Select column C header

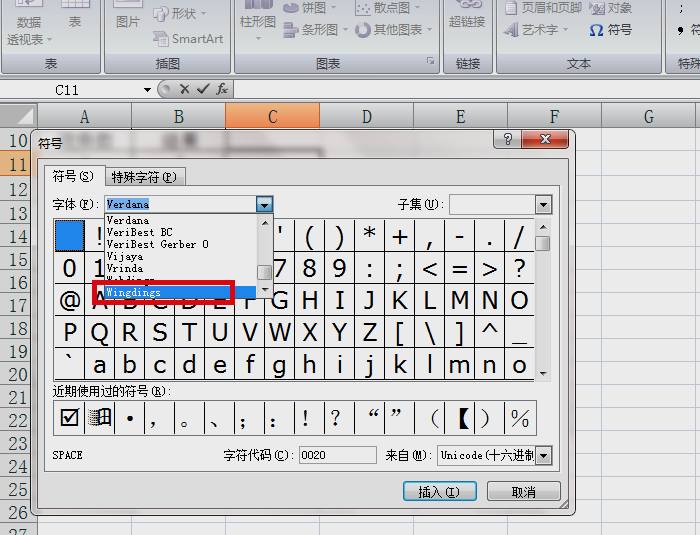pos(272,117)
